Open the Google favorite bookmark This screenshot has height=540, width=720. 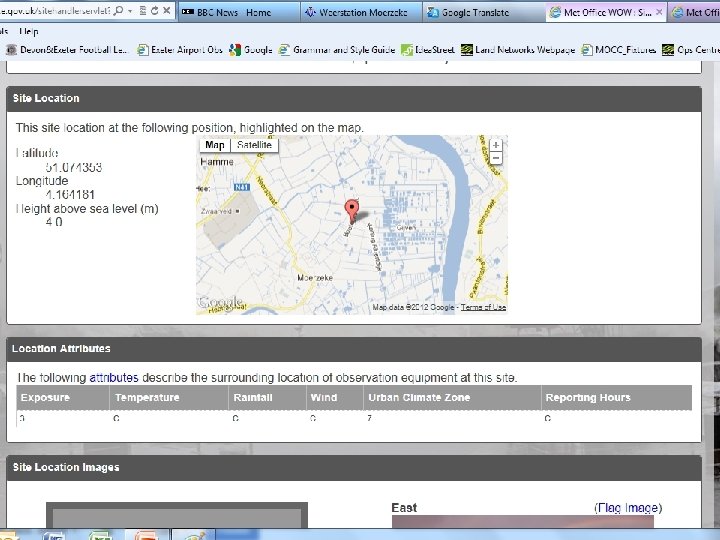[251, 50]
